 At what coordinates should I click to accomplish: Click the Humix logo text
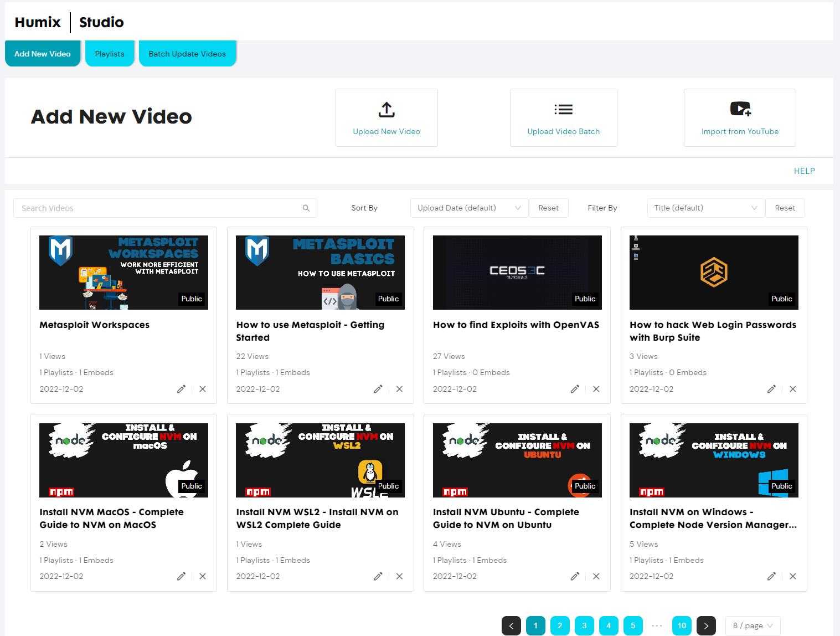pos(38,22)
